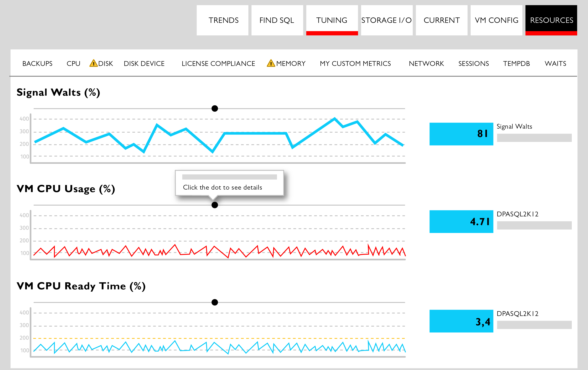This screenshot has width=588, height=370.
Task: Click gray bar under VM CPU Usage DPASQL2K12
Action: coord(534,225)
